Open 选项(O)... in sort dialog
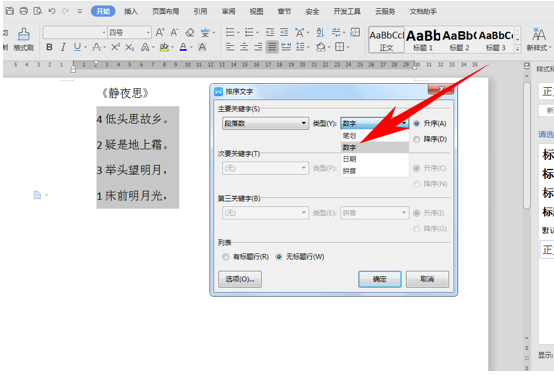 pyautogui.click(x=240, y=279)
